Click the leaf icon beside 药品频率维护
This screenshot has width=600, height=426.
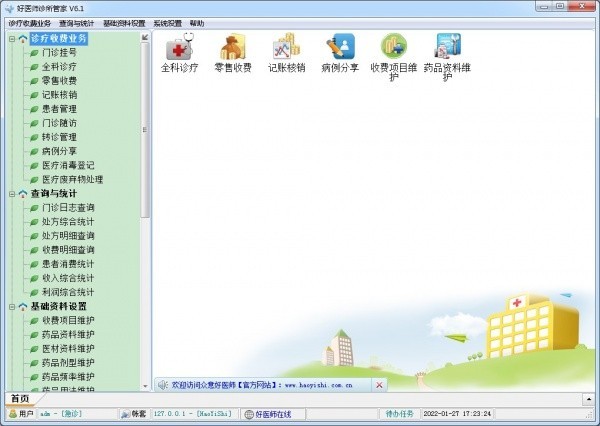pos(34,377)
